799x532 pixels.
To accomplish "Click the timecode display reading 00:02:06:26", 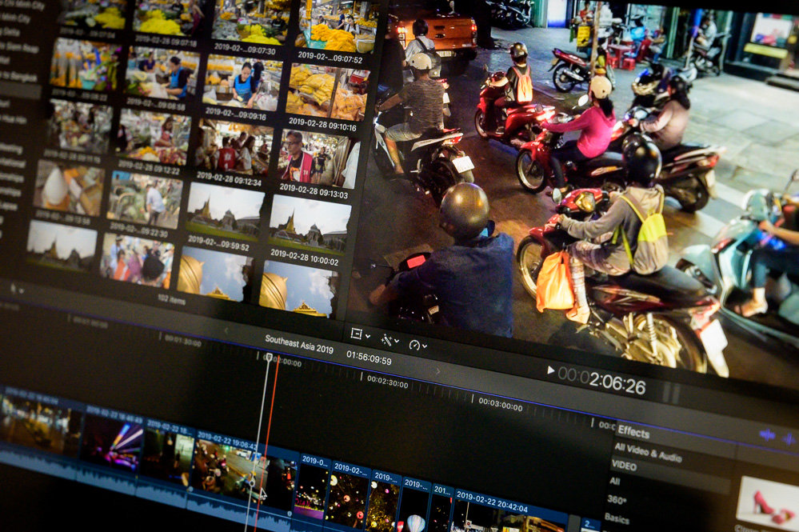I will [601, 381].
